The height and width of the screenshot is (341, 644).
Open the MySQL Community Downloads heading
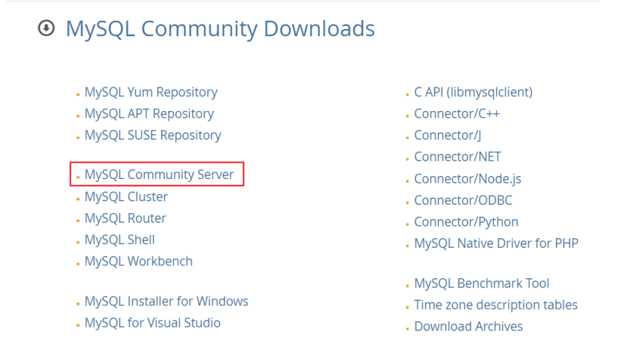click(x=220, y=29)
